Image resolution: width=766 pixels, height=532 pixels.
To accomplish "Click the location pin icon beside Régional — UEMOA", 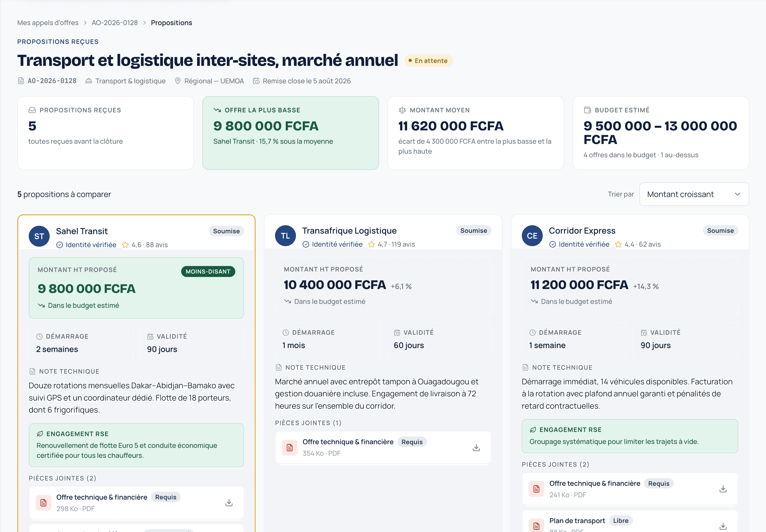I will (178, 81).
